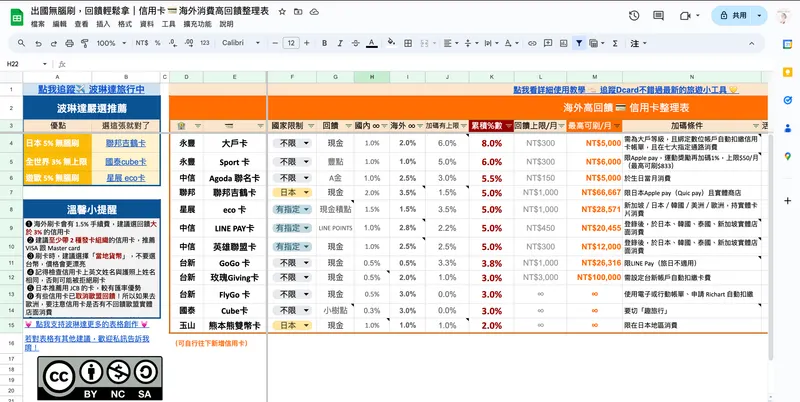
Task: Open the 100% zoom dropdown
Action: [x=111, y=43]
